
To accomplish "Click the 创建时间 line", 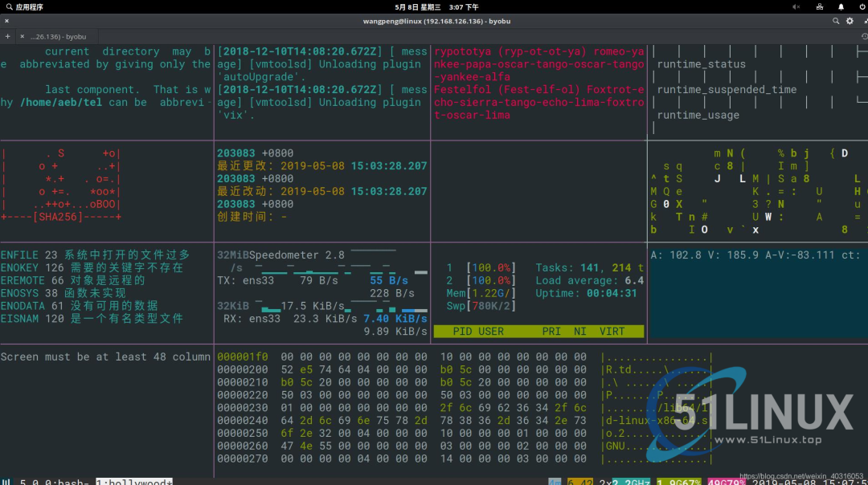I will 252,217.
